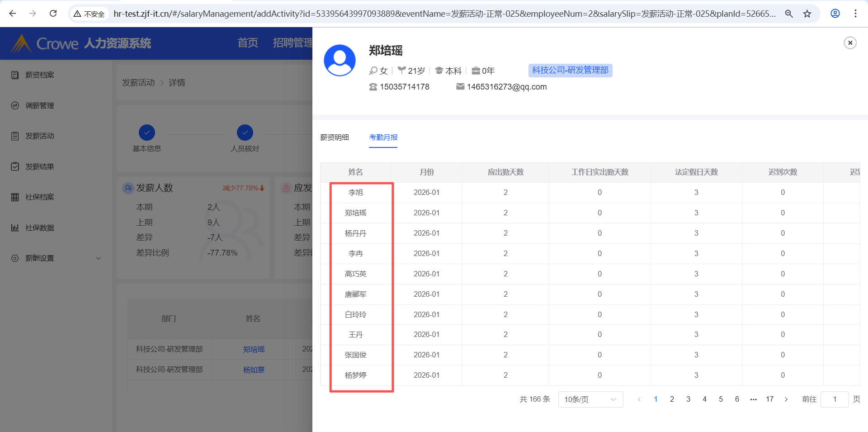Bookmark this page with star icon
The height and width of the screenshot is (432, 868).
807,14
